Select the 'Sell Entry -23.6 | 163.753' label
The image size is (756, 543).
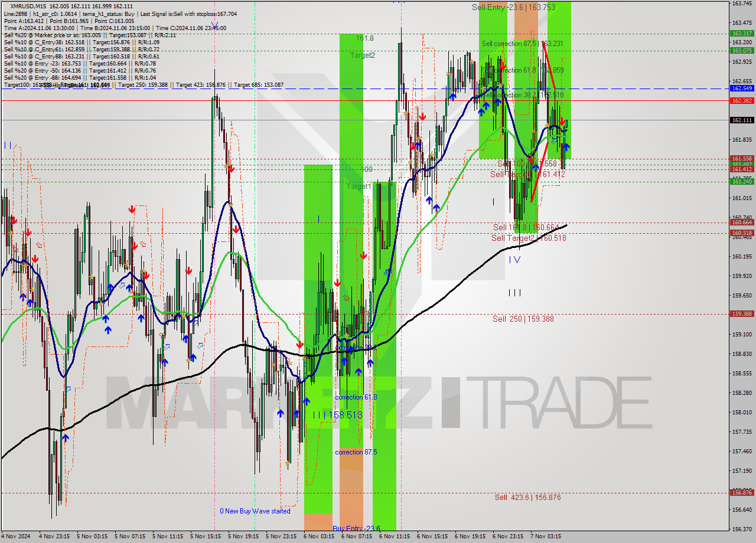pyautogui.click(x=513, y=7)
